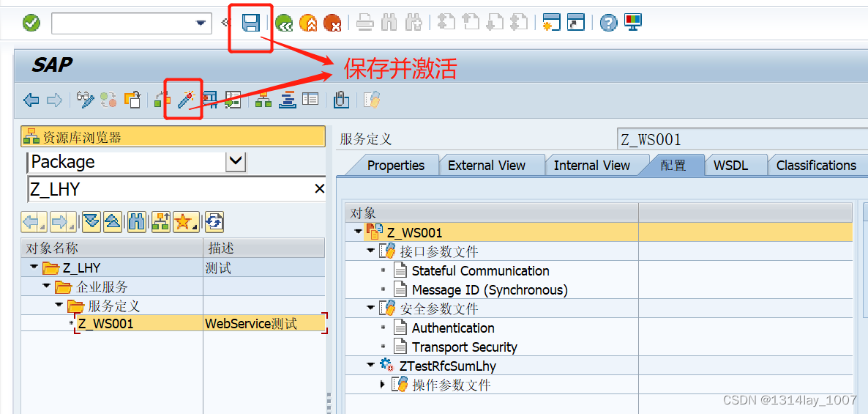Click the tree Find binoculars icon

pos(136,222)
